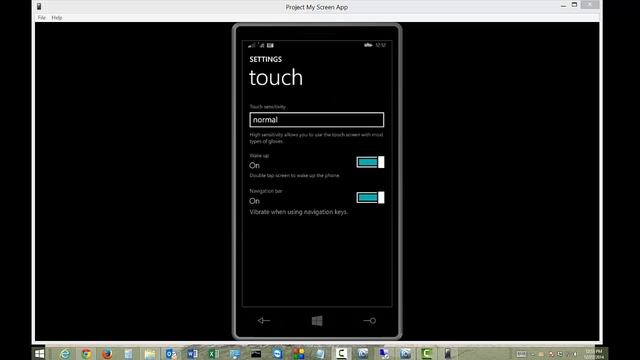Tap the phone's Search key
Image resolution: width=640 pixels, height=360 pixels.
[x=370, y=320]
